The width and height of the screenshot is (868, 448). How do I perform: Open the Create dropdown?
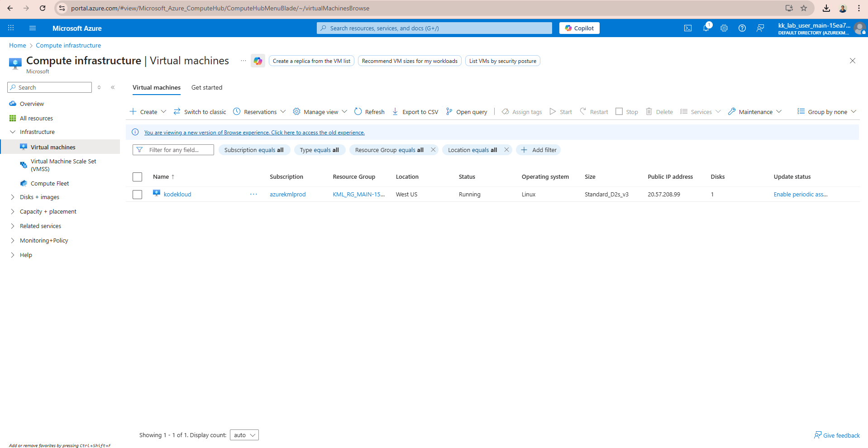[148, 112]
